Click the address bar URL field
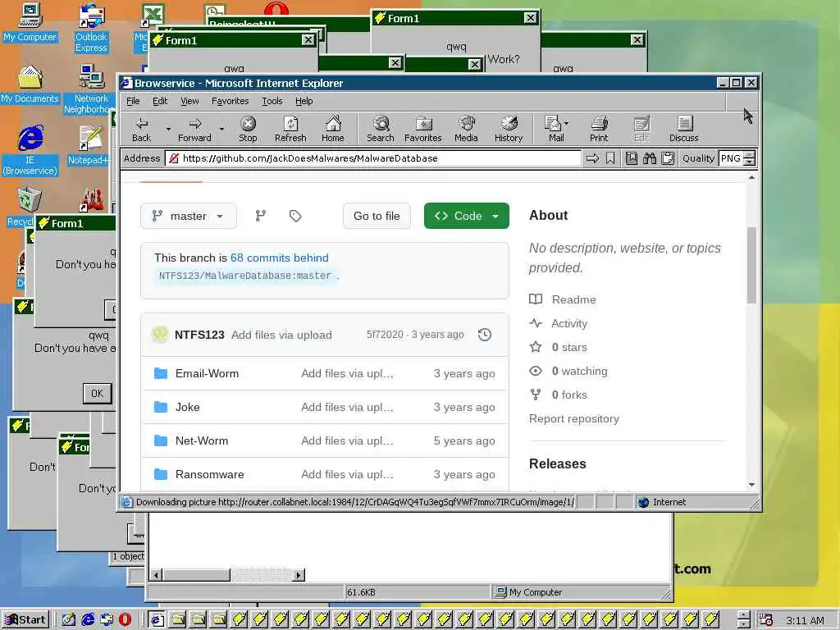Screen dimensions: 840x630 [373, 158]
